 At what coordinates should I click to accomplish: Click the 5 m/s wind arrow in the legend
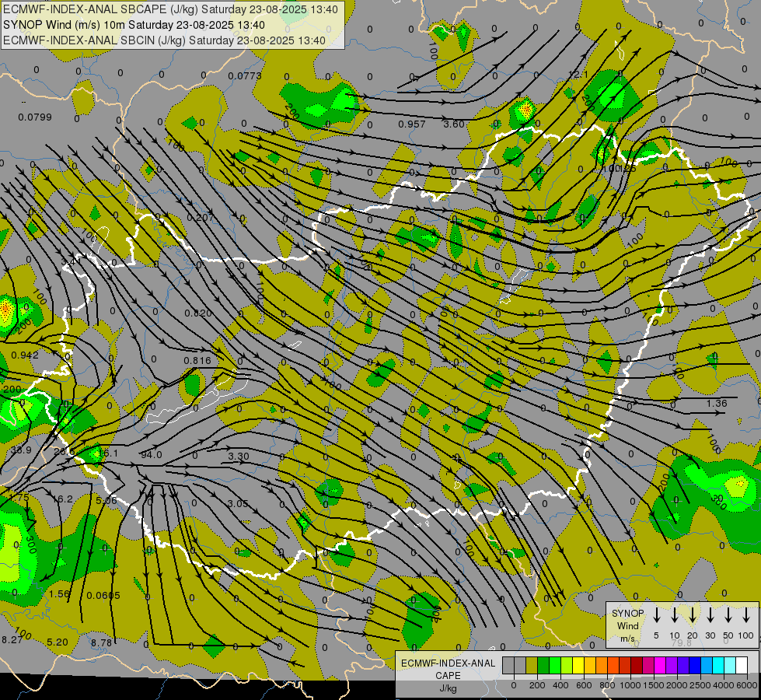[x=656, y=614]
